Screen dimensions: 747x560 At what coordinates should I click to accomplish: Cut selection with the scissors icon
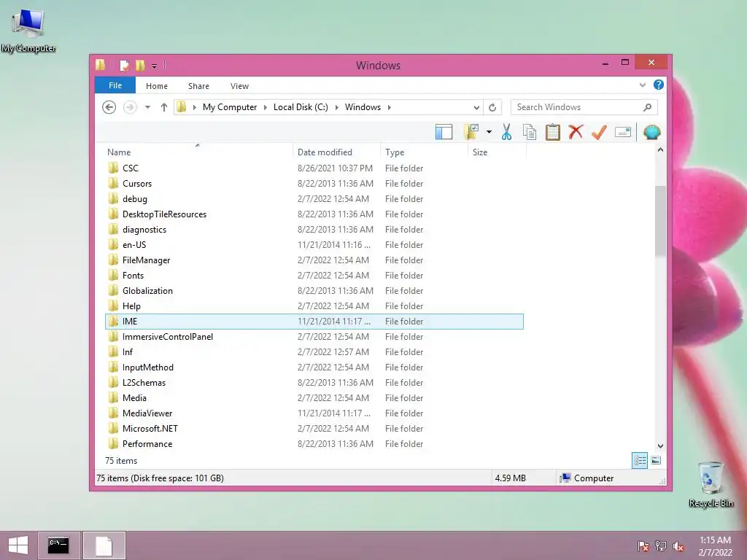pos(506,132)
